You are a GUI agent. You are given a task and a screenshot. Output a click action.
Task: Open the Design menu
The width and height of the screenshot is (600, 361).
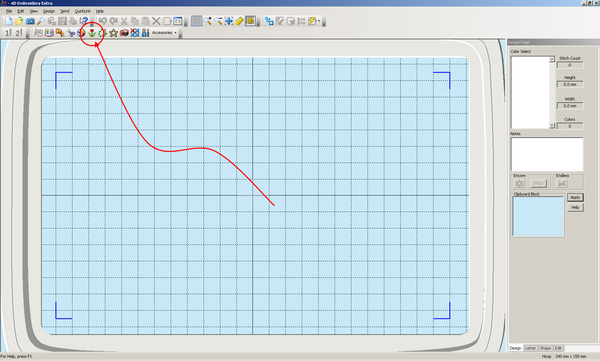[x=49, y=11]
